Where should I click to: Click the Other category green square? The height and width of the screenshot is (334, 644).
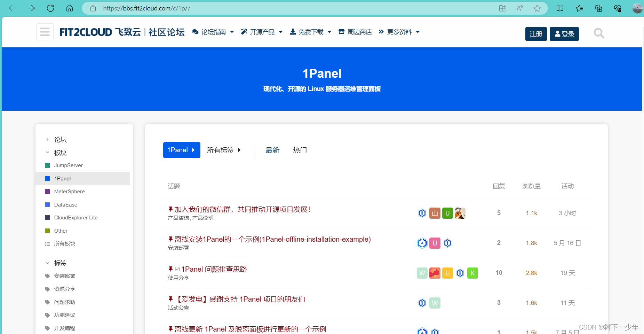(48, 231)
